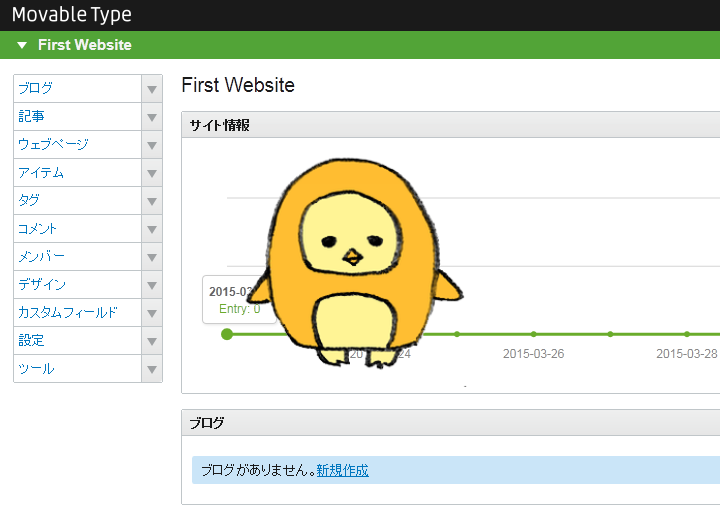The image size is (720, 516).
Task: Click the large green chart start point
Action: pyautogui.click(x=227, y=334)
